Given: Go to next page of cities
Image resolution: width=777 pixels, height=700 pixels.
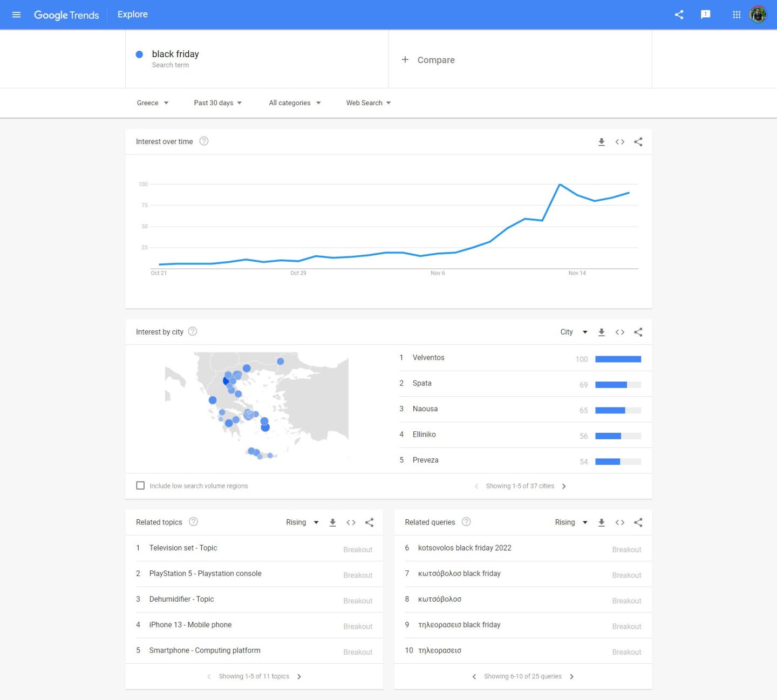Looking at the screenshot, I should point(564,486).
